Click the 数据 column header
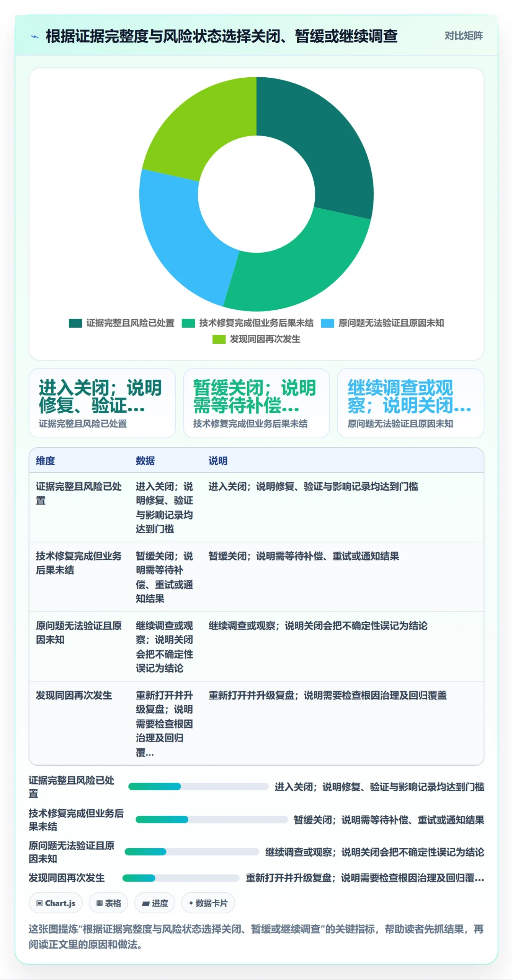The image size is (513, 980). (x=145, y=461)
